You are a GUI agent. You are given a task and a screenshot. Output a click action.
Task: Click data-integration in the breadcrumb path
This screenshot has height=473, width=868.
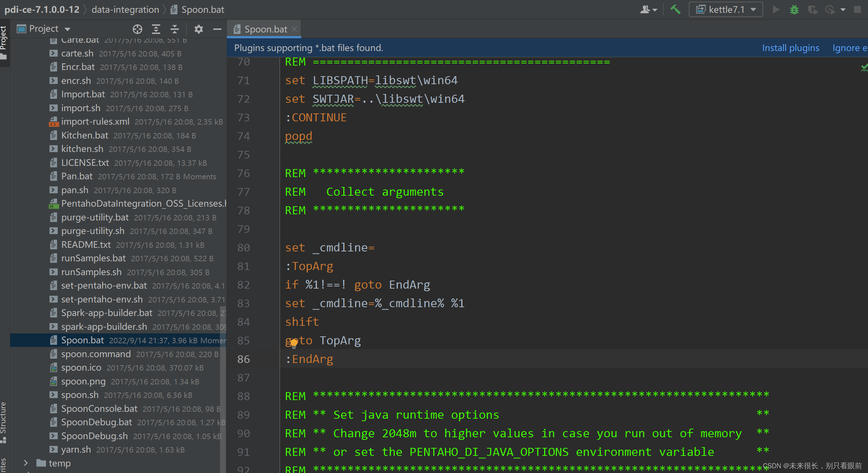125,9
